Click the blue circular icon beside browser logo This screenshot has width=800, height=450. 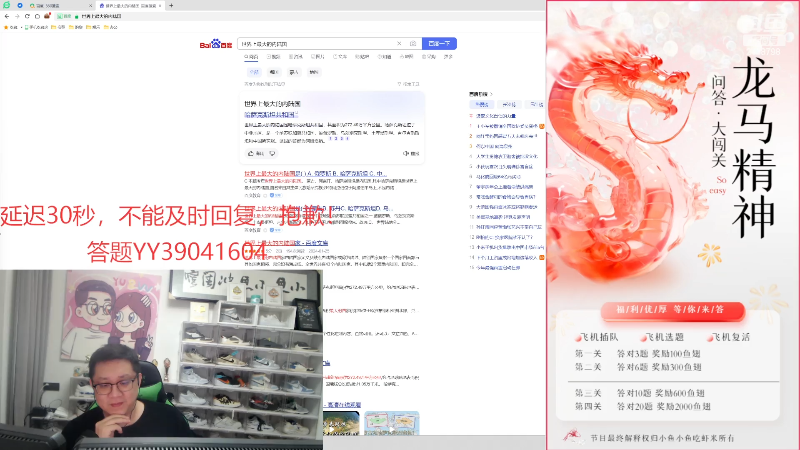20,5
